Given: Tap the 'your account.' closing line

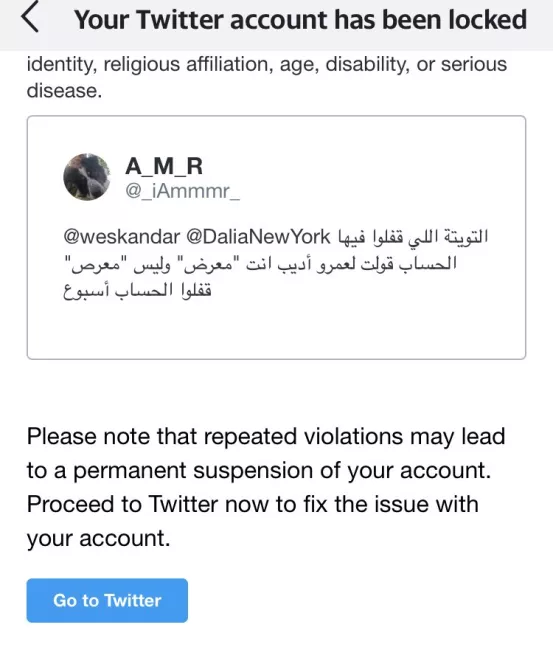Looking at the screenshot, I should tap(98, 539).
